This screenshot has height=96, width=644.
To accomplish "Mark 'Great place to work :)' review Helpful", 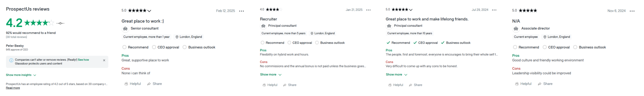I will 132,84.
